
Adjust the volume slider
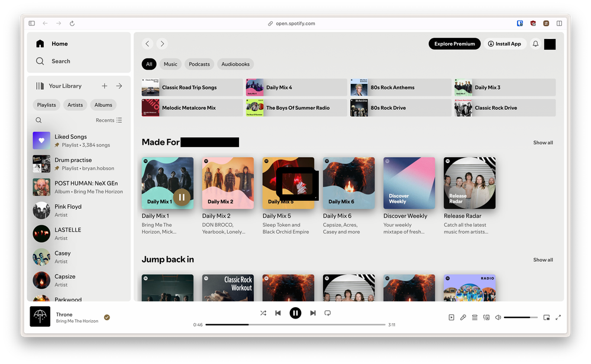point(521,317)
